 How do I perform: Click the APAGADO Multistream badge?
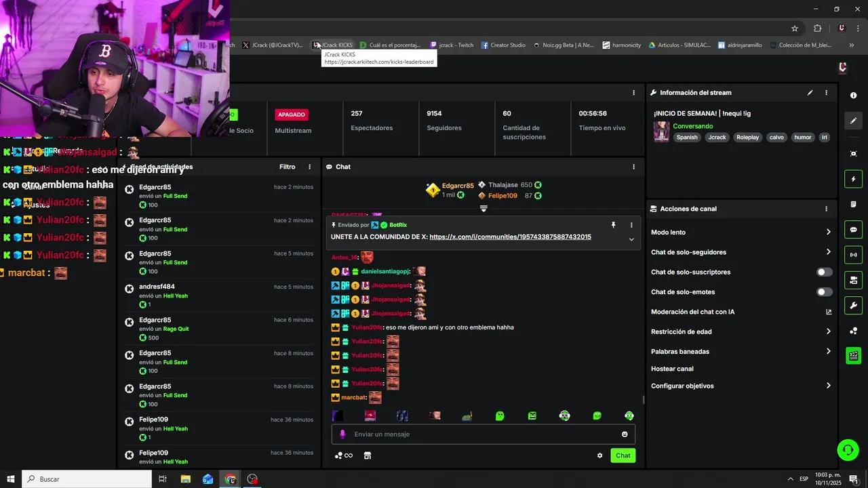click(292, 115)
